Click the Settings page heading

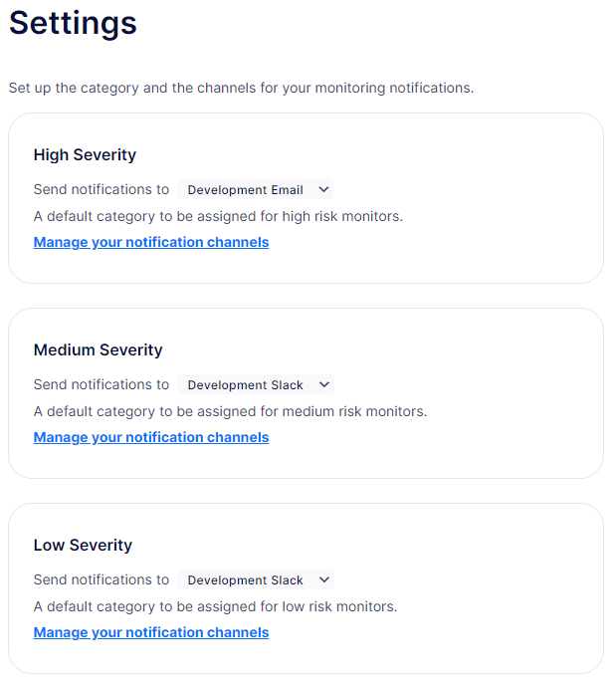73,23
